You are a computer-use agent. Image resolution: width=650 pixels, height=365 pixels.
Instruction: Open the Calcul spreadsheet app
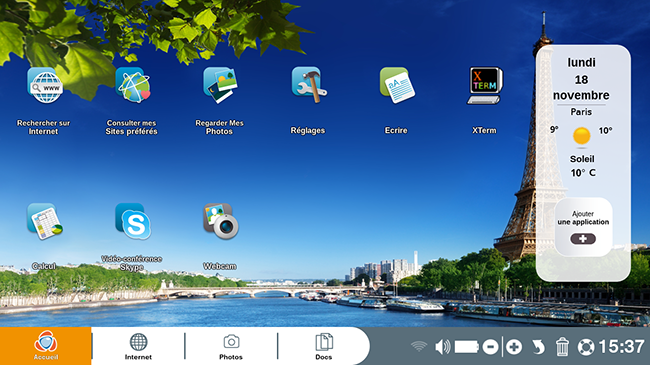pyautogui.click(x=45, y=221)
